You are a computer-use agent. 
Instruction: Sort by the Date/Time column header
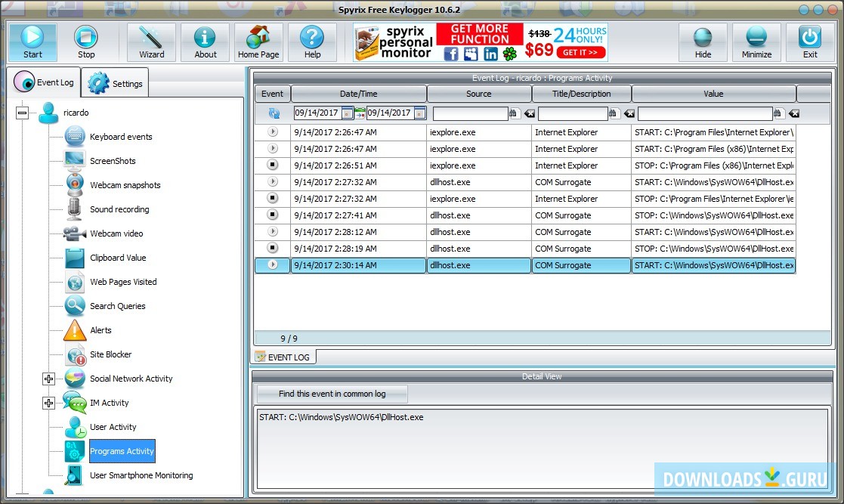[x=358, y=94]
